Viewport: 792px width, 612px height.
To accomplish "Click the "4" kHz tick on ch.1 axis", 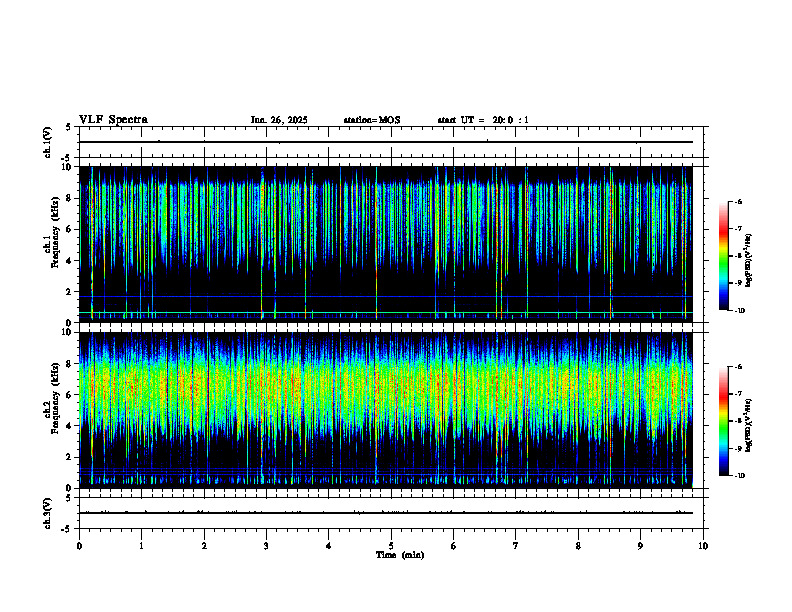I will [70, 261].
